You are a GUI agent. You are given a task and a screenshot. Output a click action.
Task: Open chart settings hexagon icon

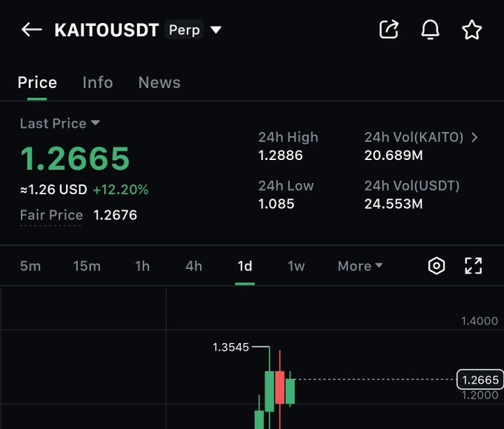tap(437, 266)
